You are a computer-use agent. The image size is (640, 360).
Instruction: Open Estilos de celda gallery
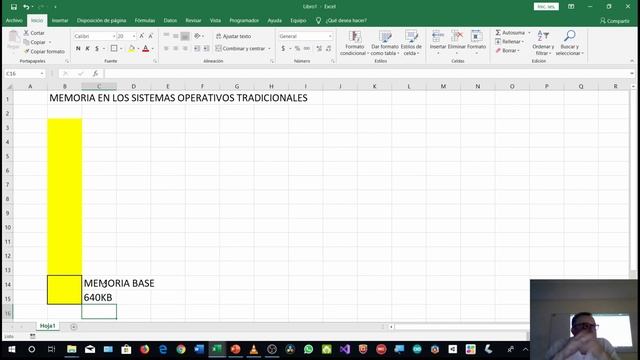pyautogui.click(x=411, y=42)
